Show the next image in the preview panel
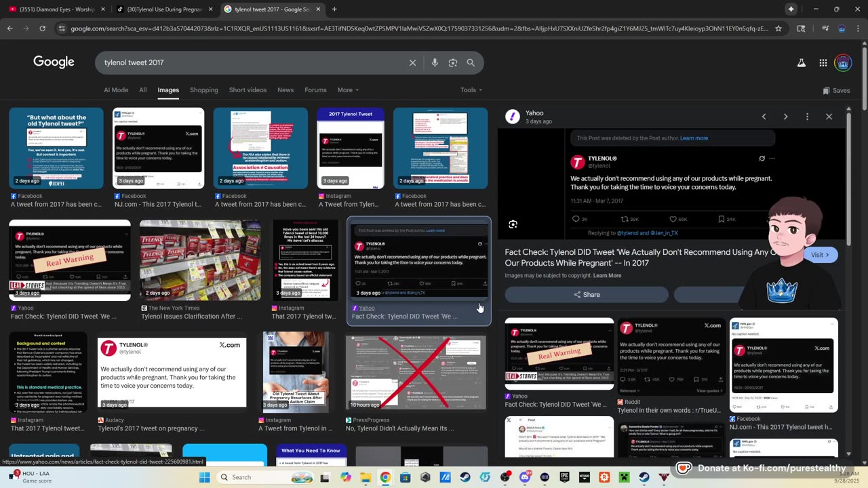 pos(785,117)
